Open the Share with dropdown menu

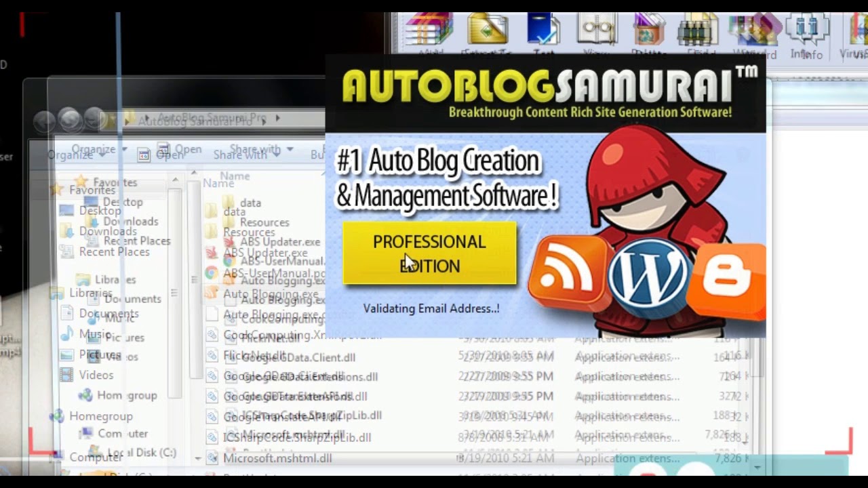pyautogui.click(x=245, y=155)
